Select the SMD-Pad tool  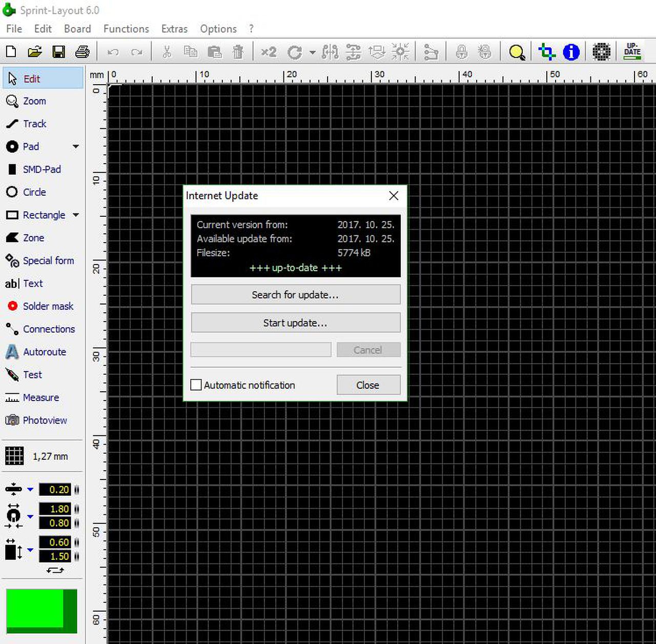pyautogui.click(x=43, y=169)
